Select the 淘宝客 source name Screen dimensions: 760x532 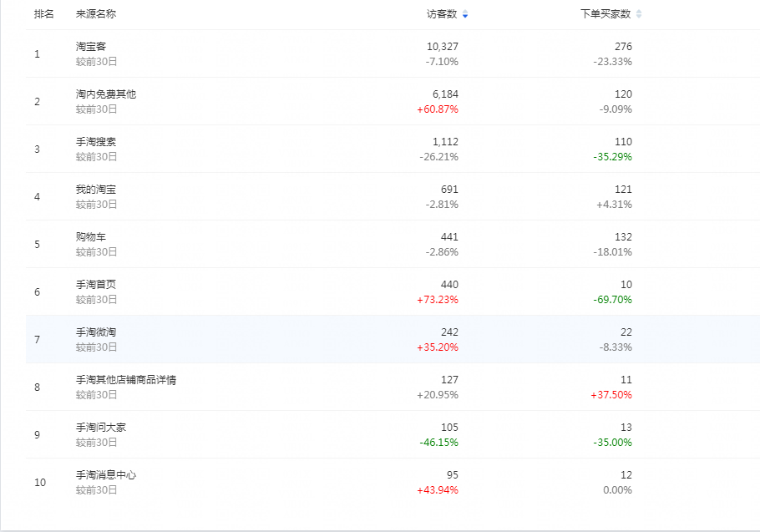(x=91, y=47)
